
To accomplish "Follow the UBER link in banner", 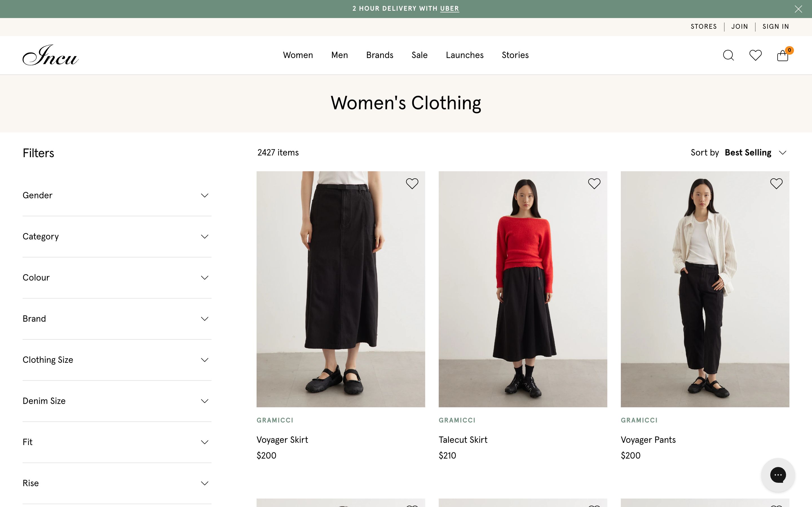I will point(449,8).
